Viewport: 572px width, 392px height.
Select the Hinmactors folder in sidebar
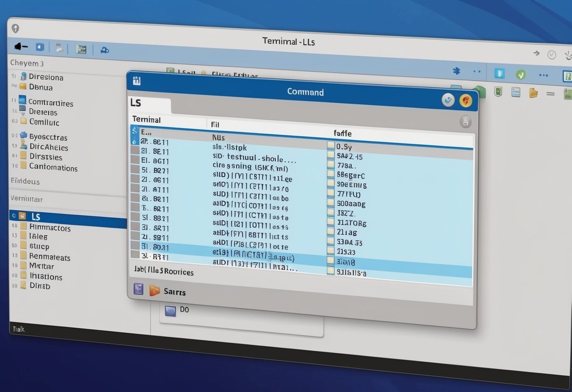click(50, 228)
